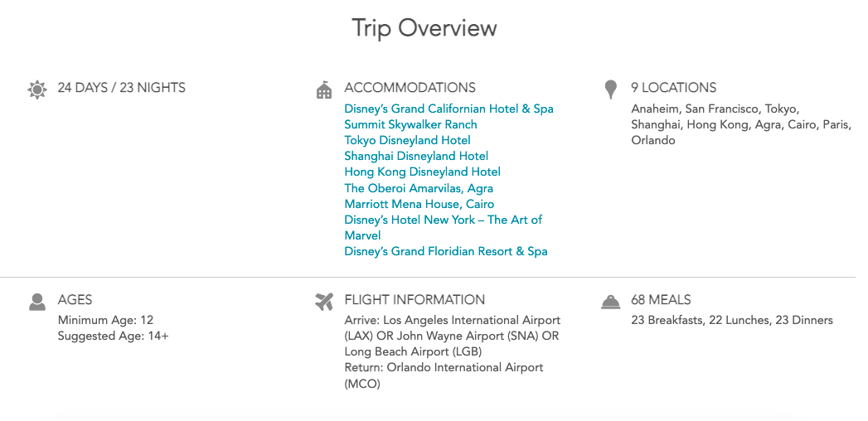
Task: Click the Marriott Mena House, Cairo link
Action: 419,204
